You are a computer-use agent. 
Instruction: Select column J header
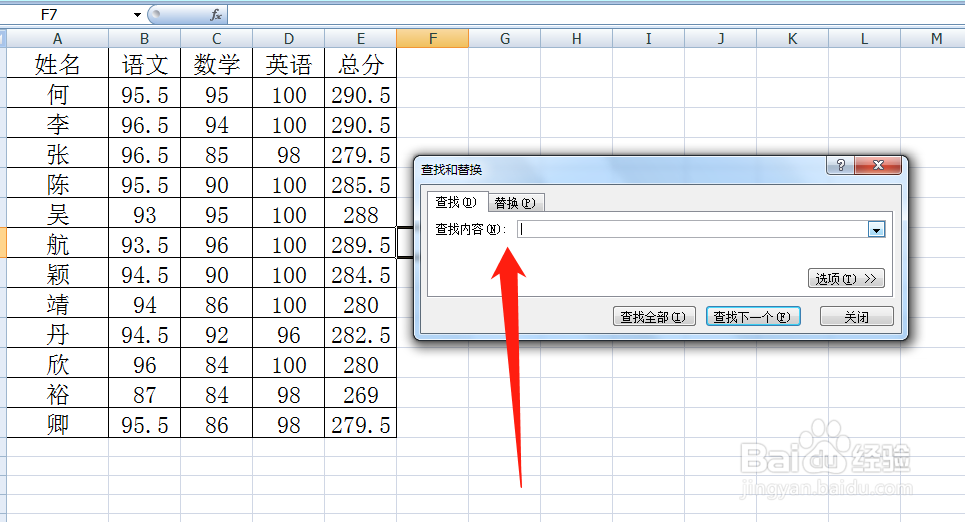click(x=721, y=39)
